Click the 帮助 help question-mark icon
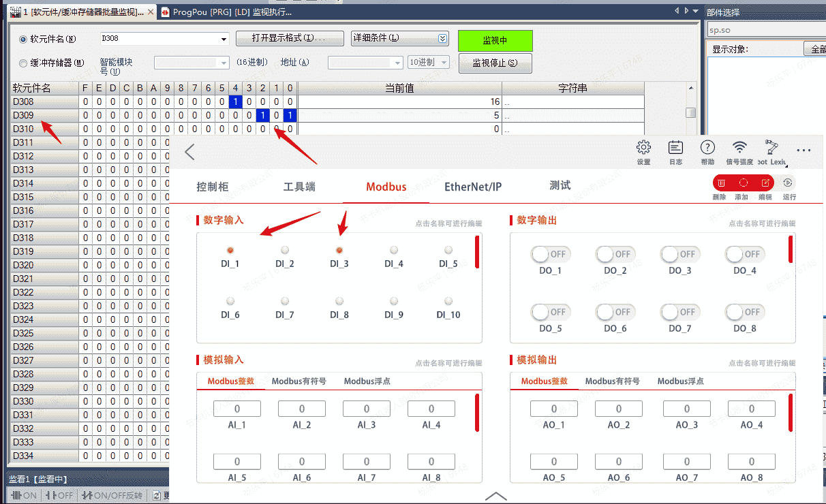 click(x=707, y=148)
